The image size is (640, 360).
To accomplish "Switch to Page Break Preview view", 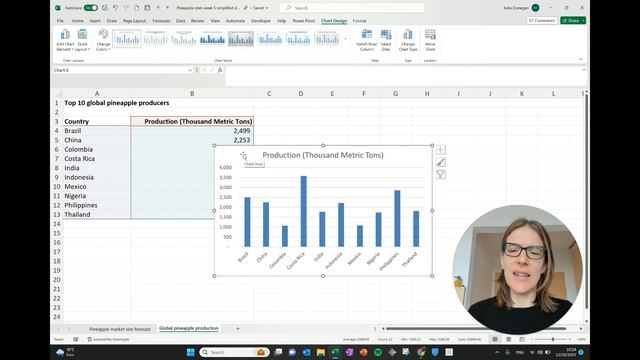I will tap(522, 339).
